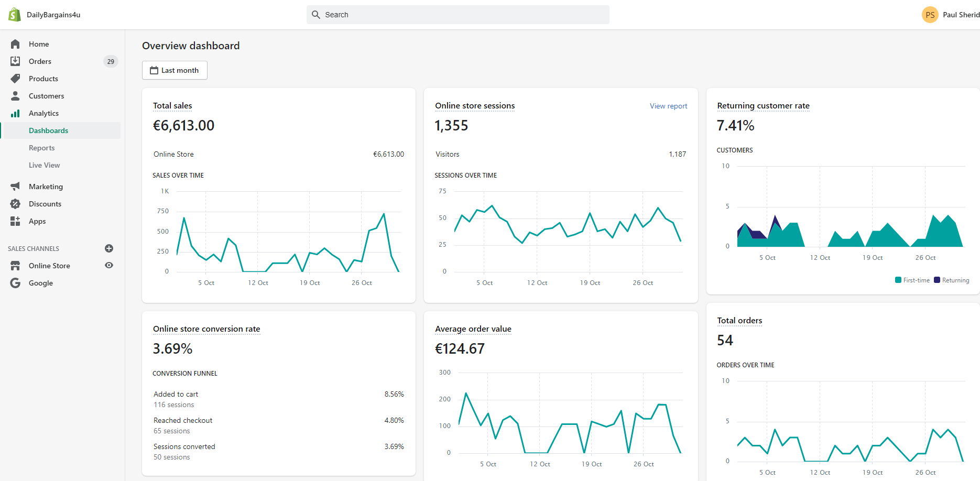
Task: Select Live View menu item
Action: point(45,165)
